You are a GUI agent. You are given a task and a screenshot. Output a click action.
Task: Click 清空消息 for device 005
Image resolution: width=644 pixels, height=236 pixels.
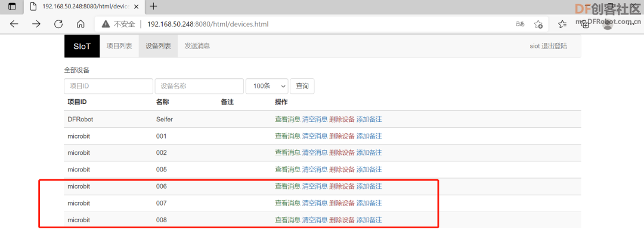[x=315, y=170]
